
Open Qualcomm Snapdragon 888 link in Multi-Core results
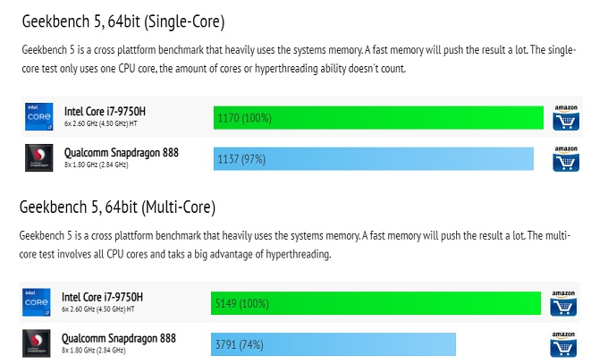118,338
